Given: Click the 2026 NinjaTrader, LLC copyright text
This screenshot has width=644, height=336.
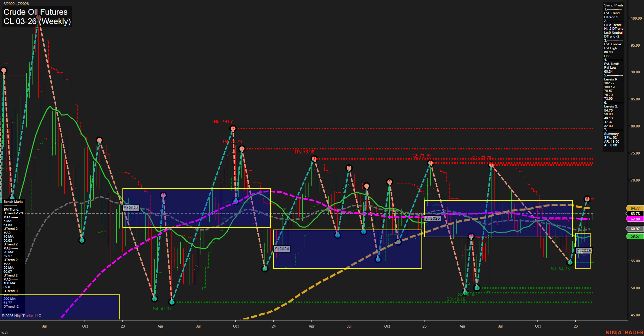Looking at the screenshot, I should click(x=22, y=315).
